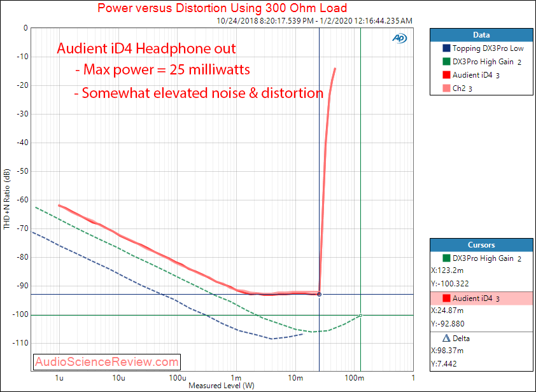Click the red Audient iD4 swatch in Cursors panel
This screenshot has width=536, height=392.
pyautogui.click(x=446, y=298)
